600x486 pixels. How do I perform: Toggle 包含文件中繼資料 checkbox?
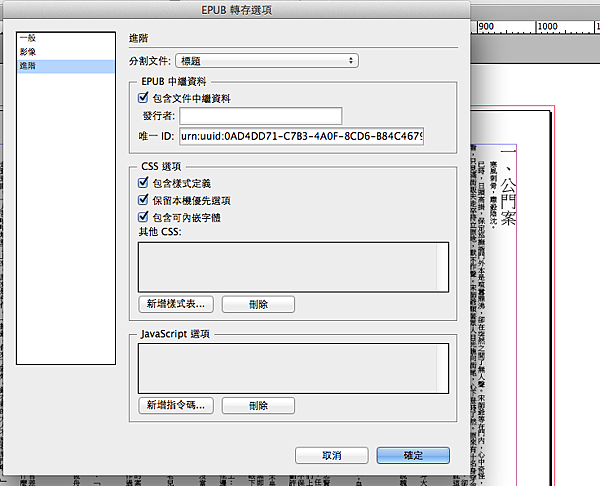click(143, 98)
